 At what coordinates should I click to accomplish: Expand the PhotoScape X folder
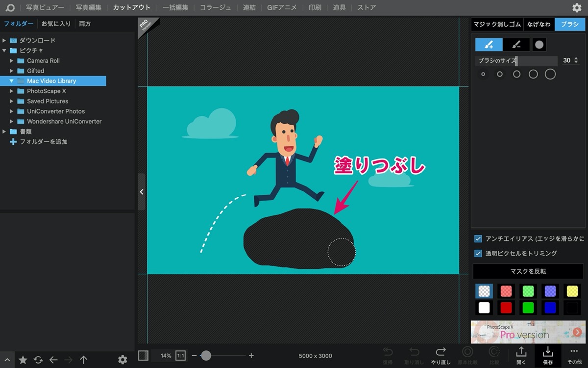pyautogui.click(x=12, y=91)
